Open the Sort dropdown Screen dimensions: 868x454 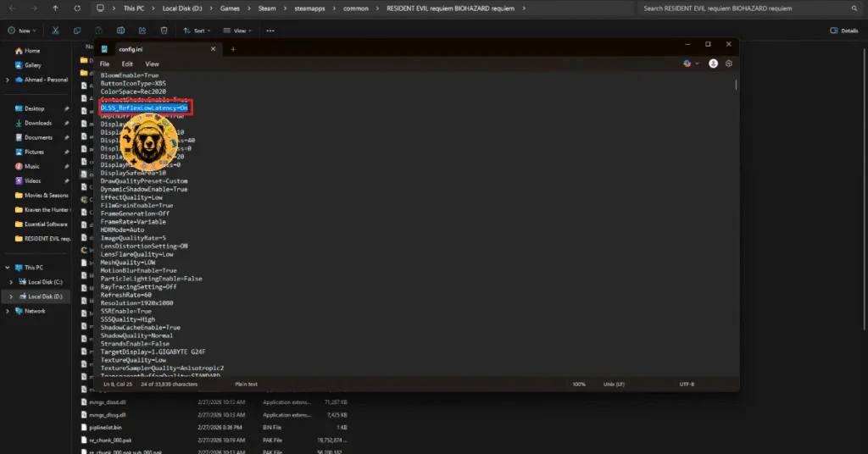point(197,30)
